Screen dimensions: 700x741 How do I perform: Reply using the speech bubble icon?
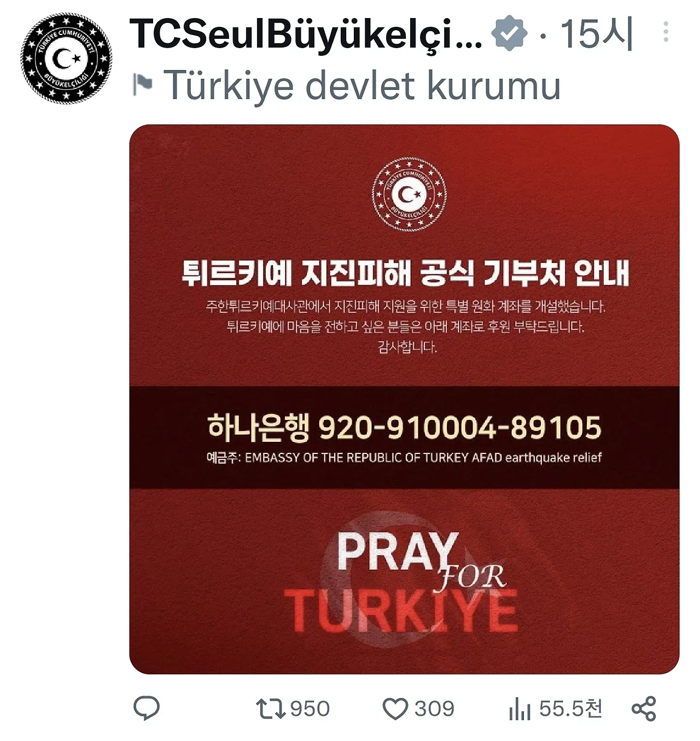(147, 709)
